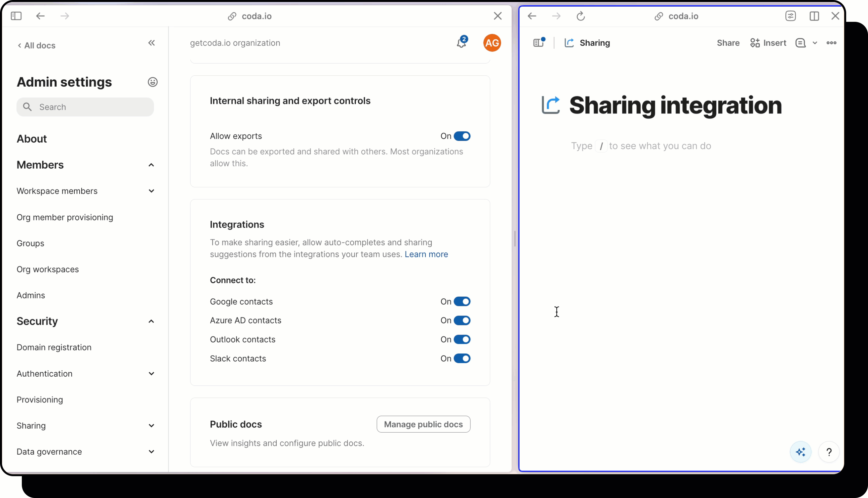Viewport: 868px width, 498px height.
Task: Open the comments icon in doc toolbar
Action: (800, 43)
